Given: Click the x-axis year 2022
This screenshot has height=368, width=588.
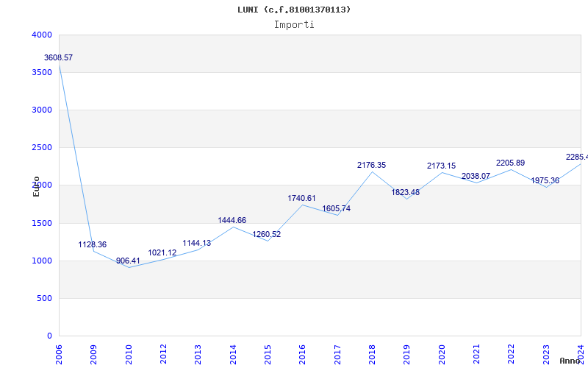Looking at the screenshot, I should (511, 354).
